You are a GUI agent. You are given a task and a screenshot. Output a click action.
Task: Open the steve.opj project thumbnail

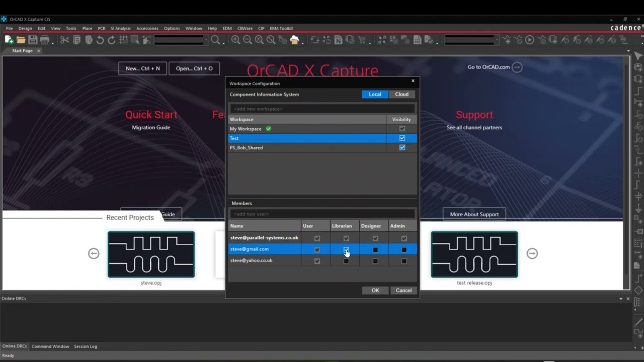tap(151, 254)
